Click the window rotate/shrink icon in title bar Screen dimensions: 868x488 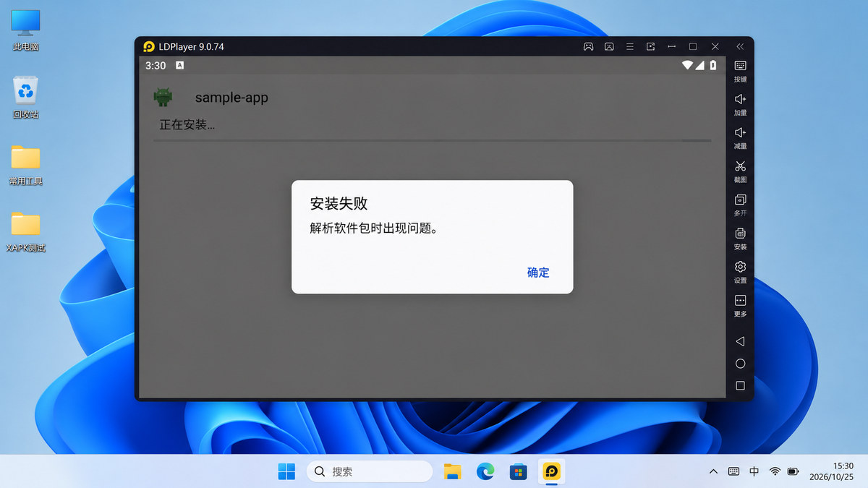651,46
